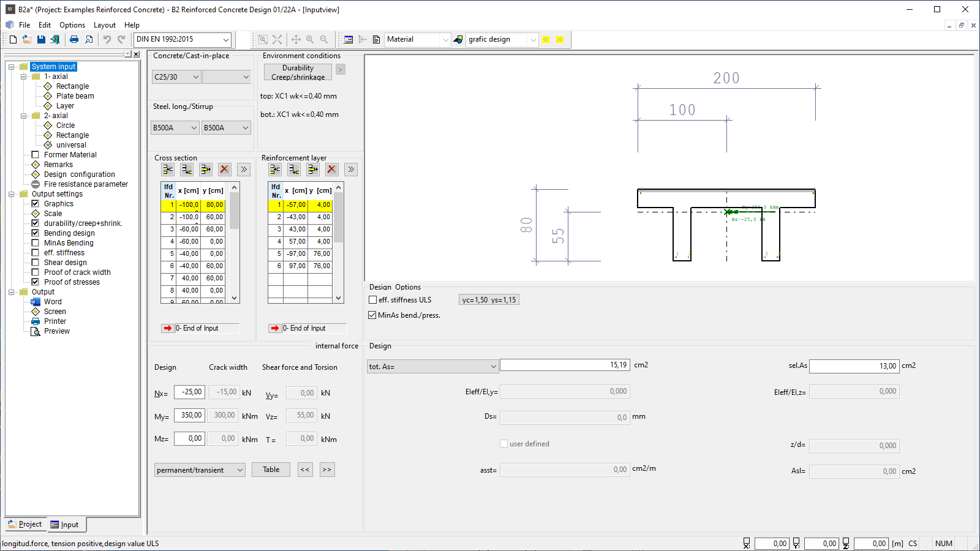The image size is (980, 551).
Task: Delete Cross section row with red X
Action: [x=225, y=170]
